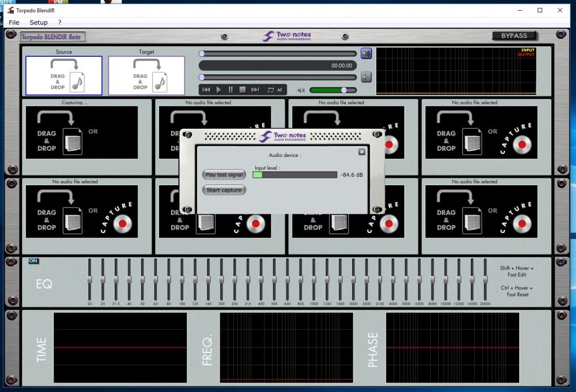The image size is (576, 392).
Task: Click Capture record button in bottom-left slot
Action: (x=123, y=224)
